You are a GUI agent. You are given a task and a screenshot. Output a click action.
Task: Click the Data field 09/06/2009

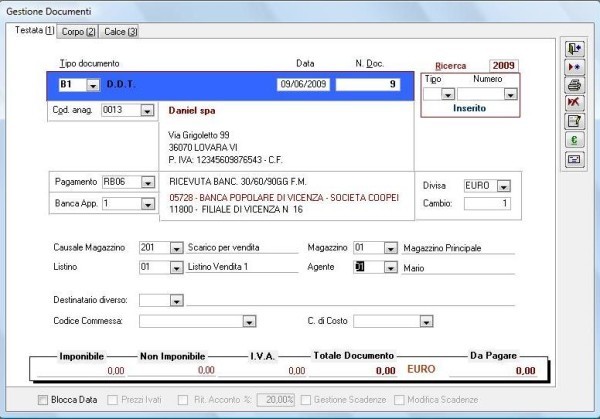coord(303,84)
